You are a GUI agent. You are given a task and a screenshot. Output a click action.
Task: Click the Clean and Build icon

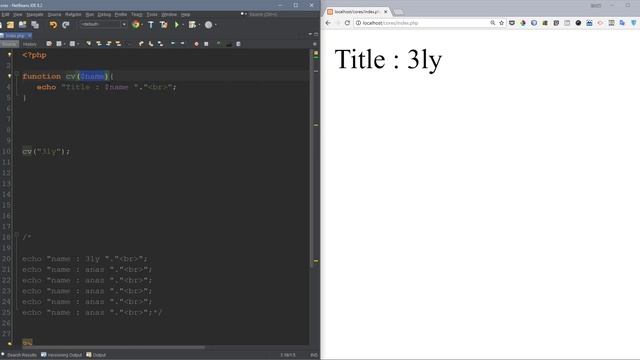point(163,25)
